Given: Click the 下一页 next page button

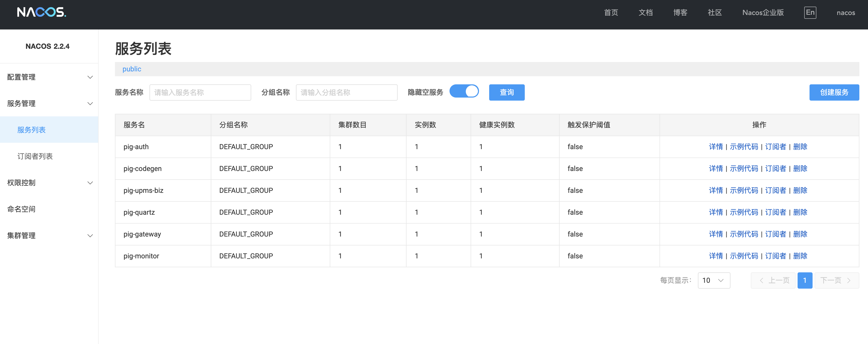Looking at the screenshot, I should click(x=837, y=280).
